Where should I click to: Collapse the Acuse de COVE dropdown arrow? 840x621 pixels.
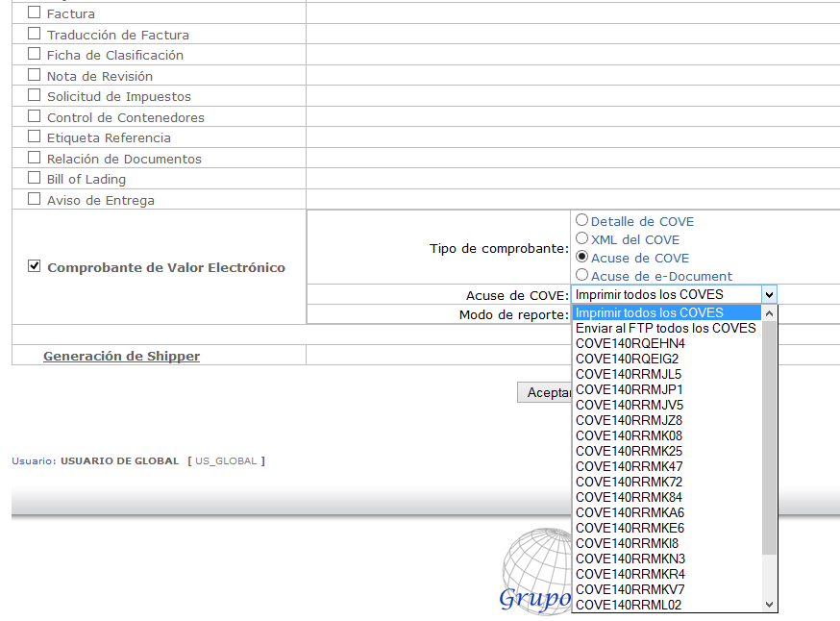tap(769, 294)
